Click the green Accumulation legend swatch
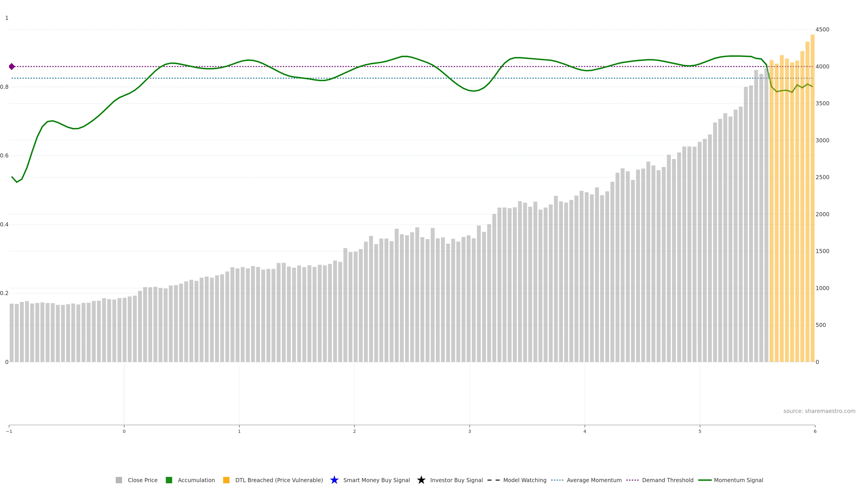 pyautogui.click(x=169, y=480)
